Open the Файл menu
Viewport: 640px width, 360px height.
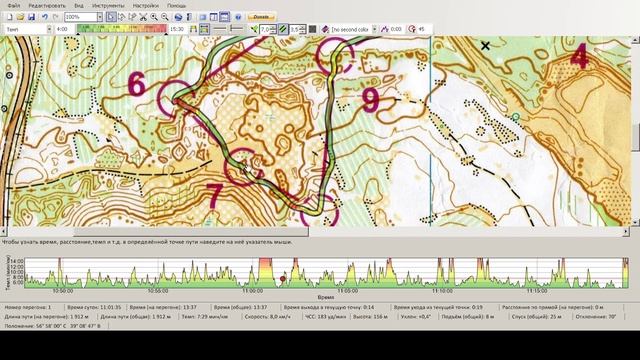coord(13,6)
